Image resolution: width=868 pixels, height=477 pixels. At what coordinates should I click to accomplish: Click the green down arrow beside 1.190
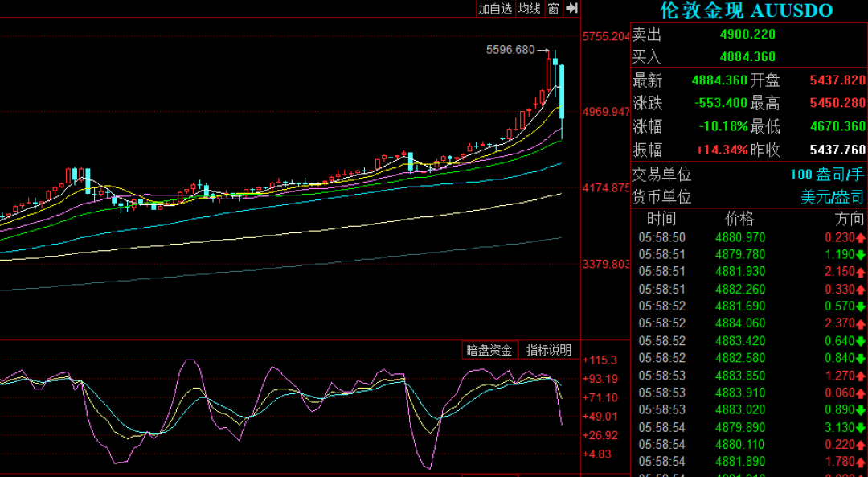pos(861,255)
